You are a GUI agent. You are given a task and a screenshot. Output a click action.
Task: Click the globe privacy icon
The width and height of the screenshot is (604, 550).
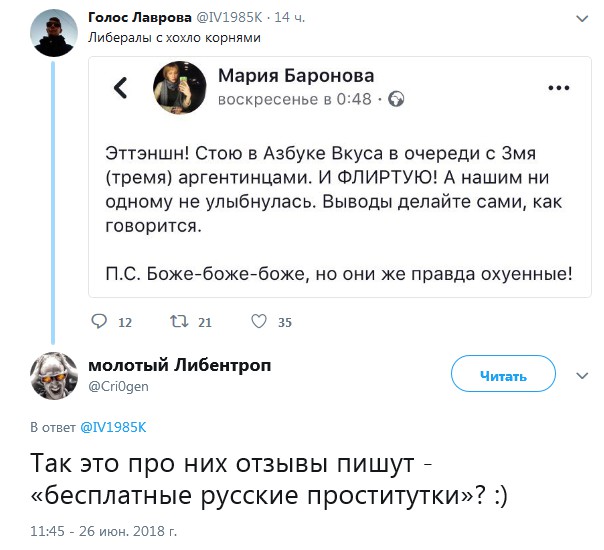[x=396, y=99]
